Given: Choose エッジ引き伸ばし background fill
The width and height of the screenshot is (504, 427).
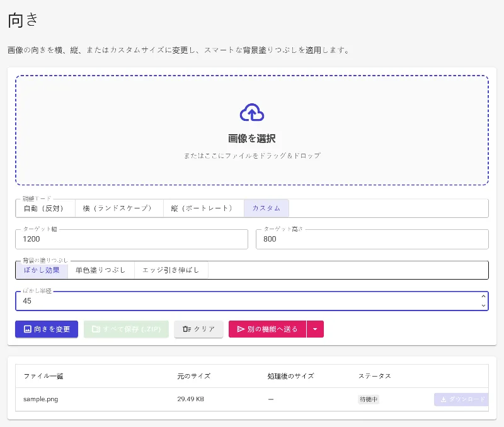Looking at the screenshot, I should pos(171,270).
